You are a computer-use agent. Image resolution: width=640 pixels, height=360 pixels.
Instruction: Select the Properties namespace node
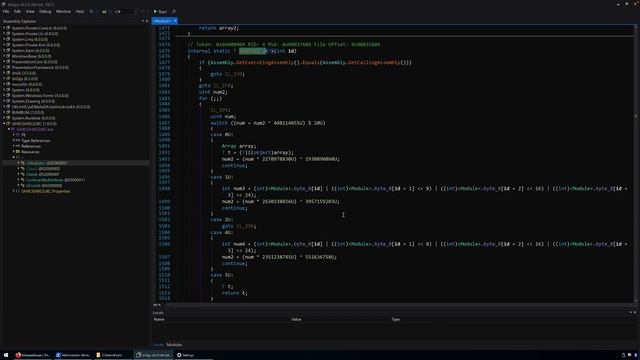[x=46, y=191]
